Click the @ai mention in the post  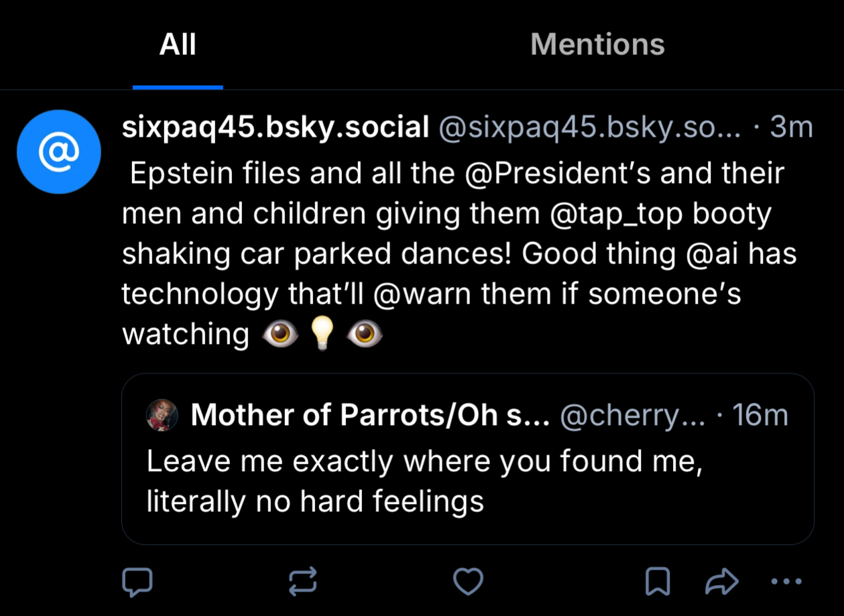tap(710, 254)
